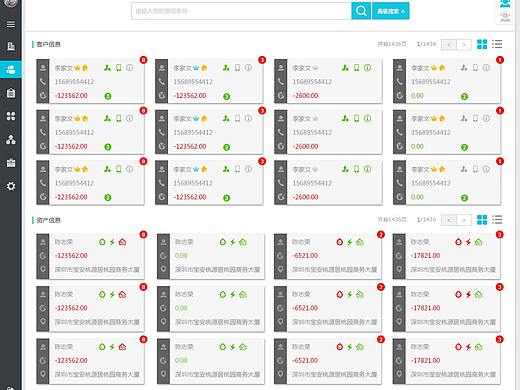Go to previous page in 资产信息 section
The width and height of the screenshot is (520, 390).
pos(449,220)
